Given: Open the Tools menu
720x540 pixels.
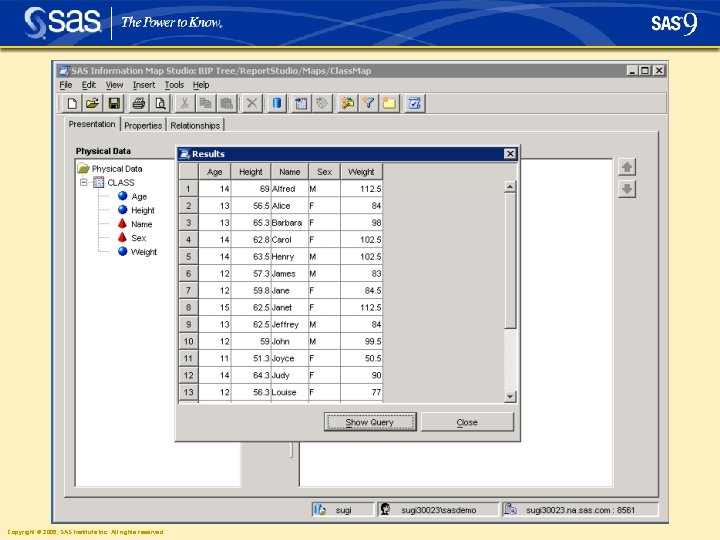Looking at the screenshot, I should [x=174, y=85].
